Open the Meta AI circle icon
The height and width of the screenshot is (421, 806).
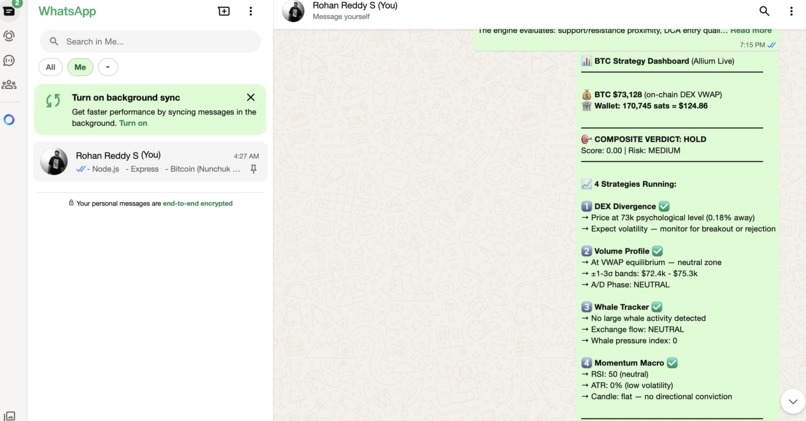pyautogui.click(x=9, y=120)
